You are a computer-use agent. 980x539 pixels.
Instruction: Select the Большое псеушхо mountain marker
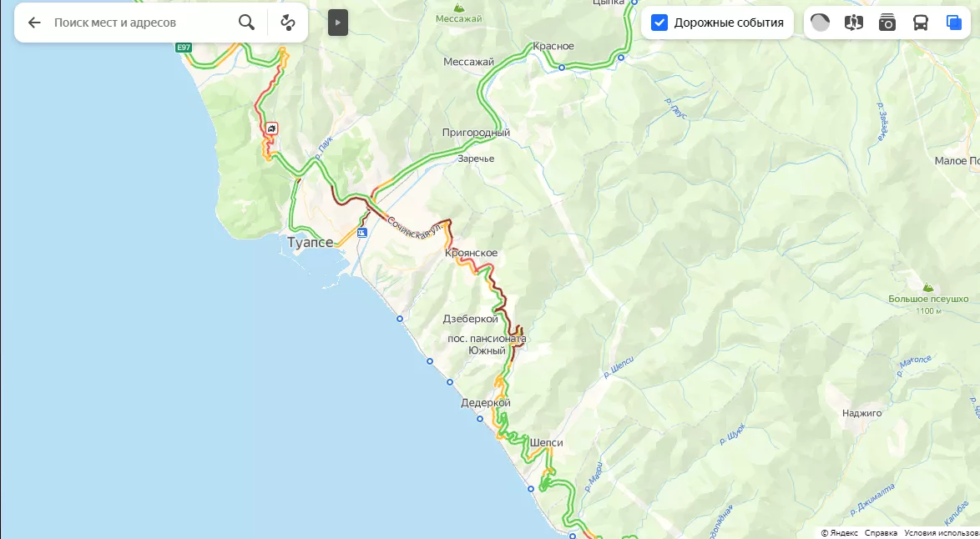click(928, 287)
